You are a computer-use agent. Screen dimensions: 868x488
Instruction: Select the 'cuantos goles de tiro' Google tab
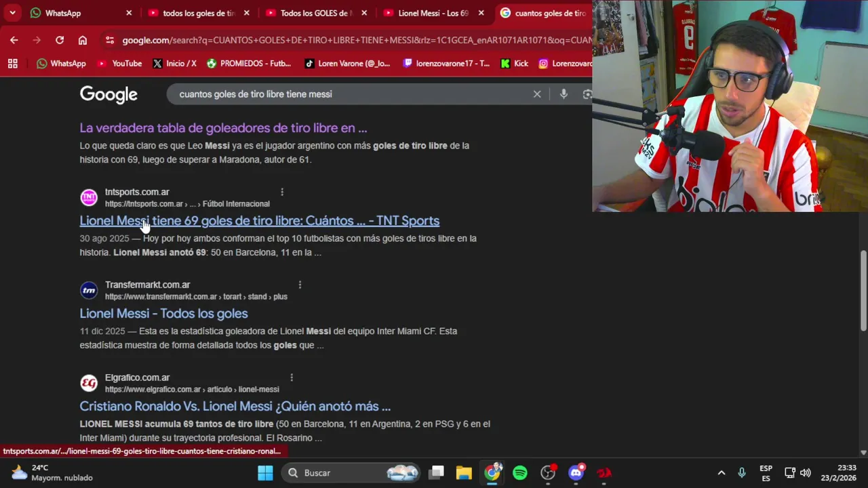[542, 13]
